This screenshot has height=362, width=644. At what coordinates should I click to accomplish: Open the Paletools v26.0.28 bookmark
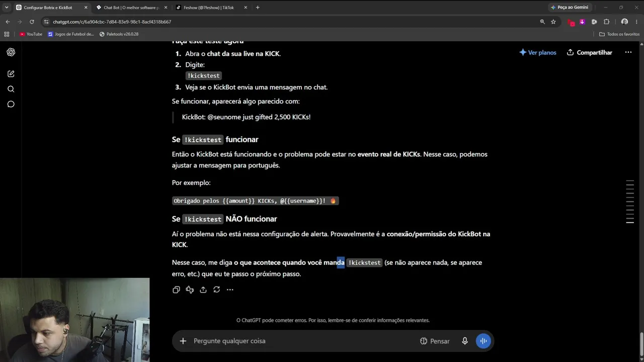coord(119,34)
